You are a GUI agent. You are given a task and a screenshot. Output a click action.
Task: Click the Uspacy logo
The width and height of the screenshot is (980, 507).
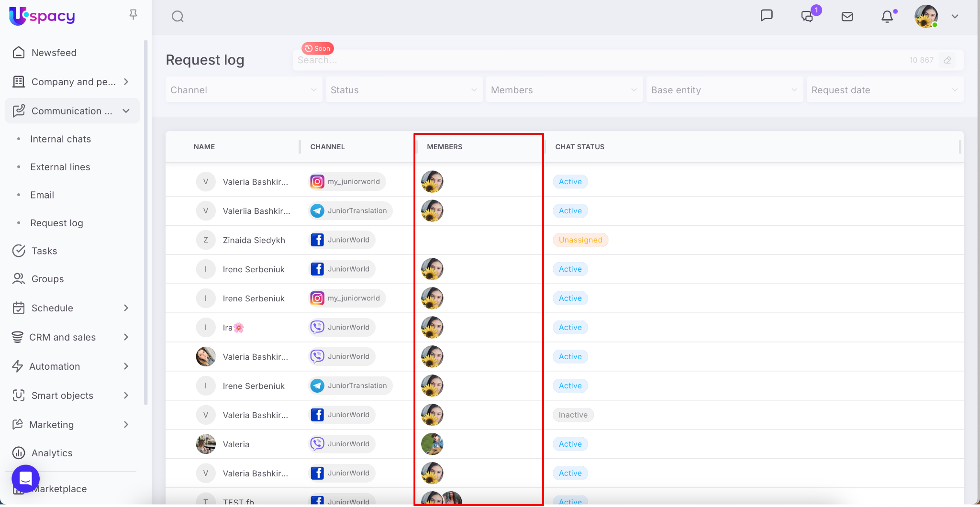[x=42, y=16]
